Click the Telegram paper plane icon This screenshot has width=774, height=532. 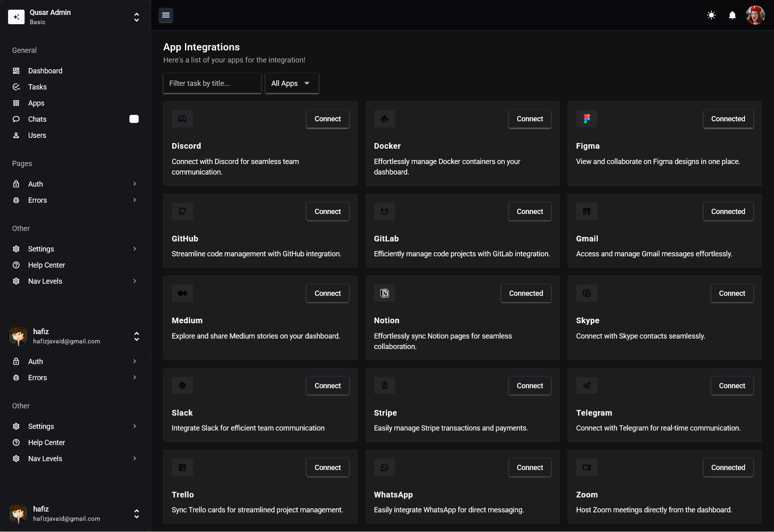587,386
